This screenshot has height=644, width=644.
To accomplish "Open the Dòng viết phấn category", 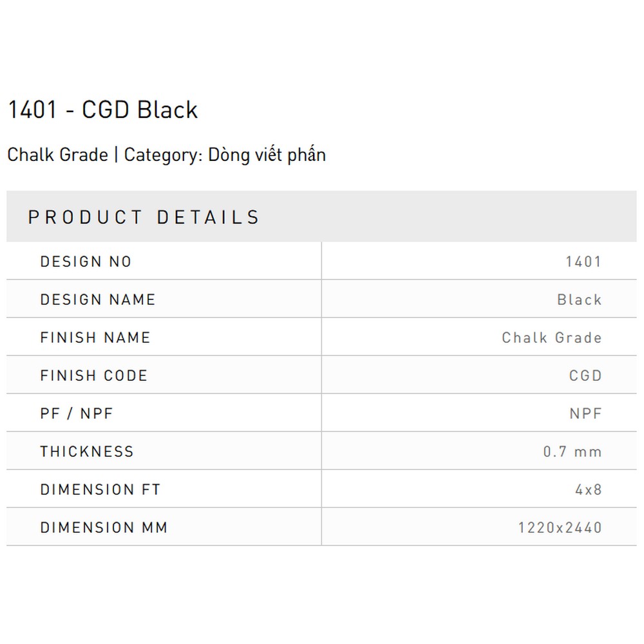I will pos(267,155).
